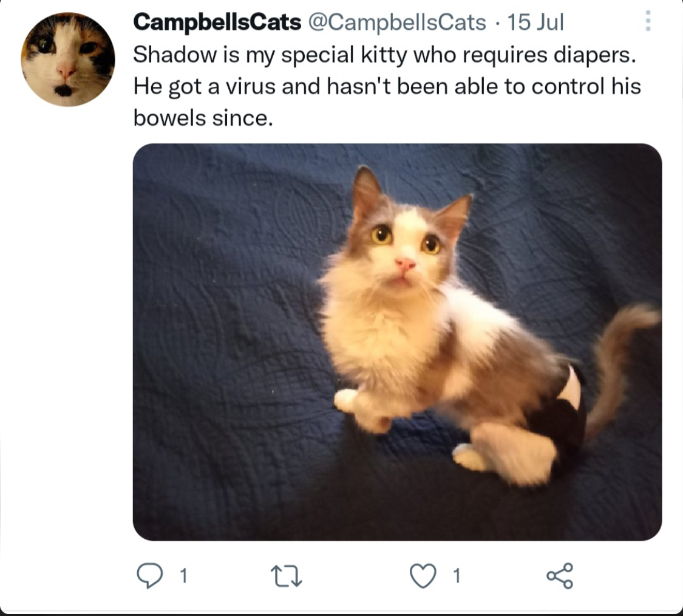Image resolution: width=683 pixels, height=616 pixels.
Task: Open the @CampbellsCats handle link
Action: coord(397,22)
